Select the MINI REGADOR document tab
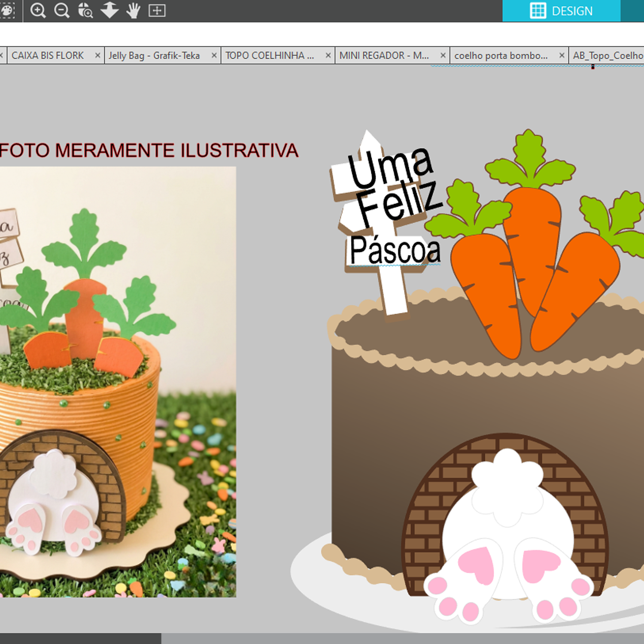Screen dimensions: 644x644 [384, 56]
